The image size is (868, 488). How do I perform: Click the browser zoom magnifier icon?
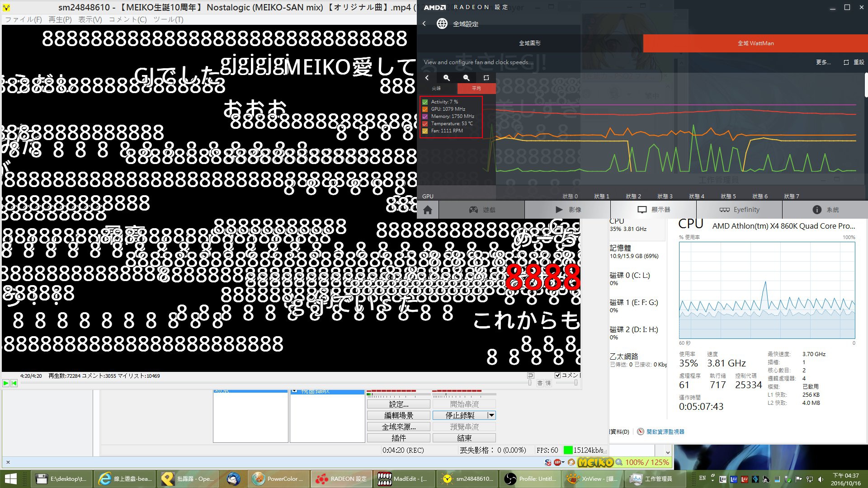click(619, 462)
